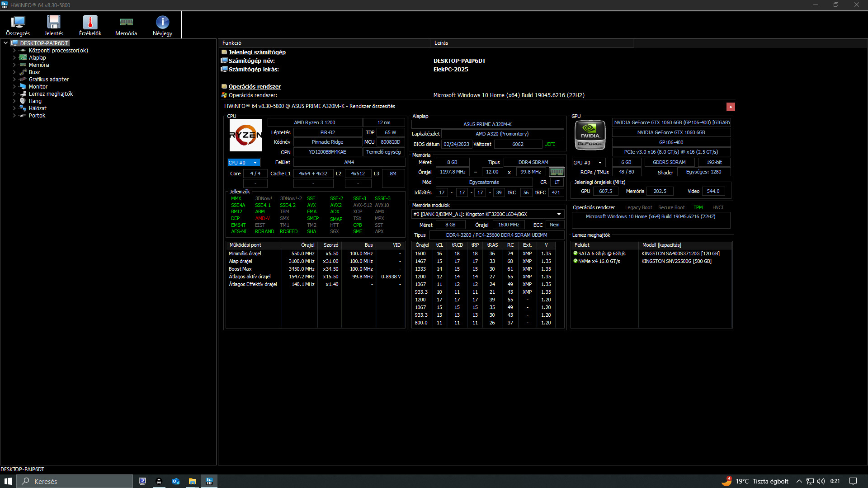Open the CPU #0 selector dropdown
868x488 pixels.
point(243,163)
